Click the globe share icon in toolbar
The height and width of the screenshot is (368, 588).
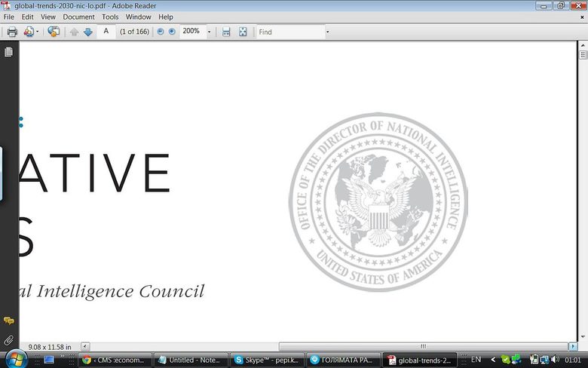click(x=54, y=32)
